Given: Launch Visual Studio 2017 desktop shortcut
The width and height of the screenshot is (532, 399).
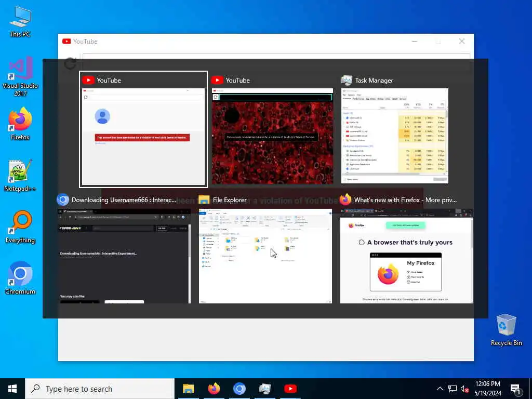Looking at the screenshot, I should [20, 76].
